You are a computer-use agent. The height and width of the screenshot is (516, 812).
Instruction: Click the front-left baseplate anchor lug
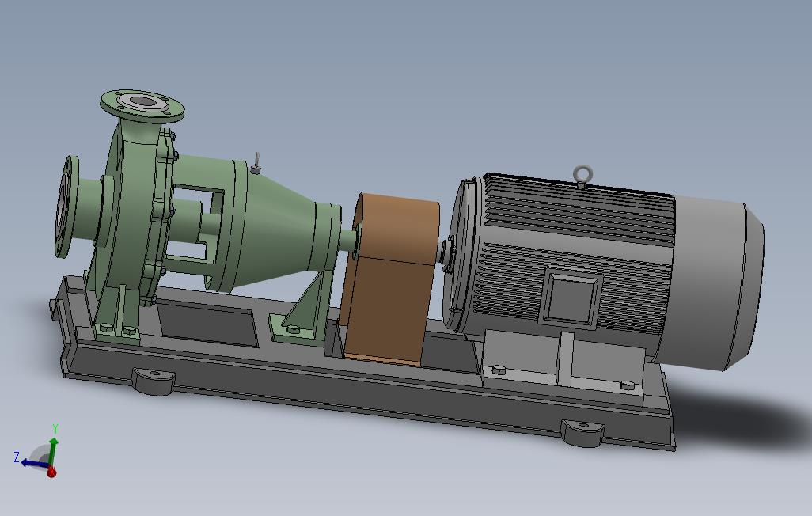153,380
